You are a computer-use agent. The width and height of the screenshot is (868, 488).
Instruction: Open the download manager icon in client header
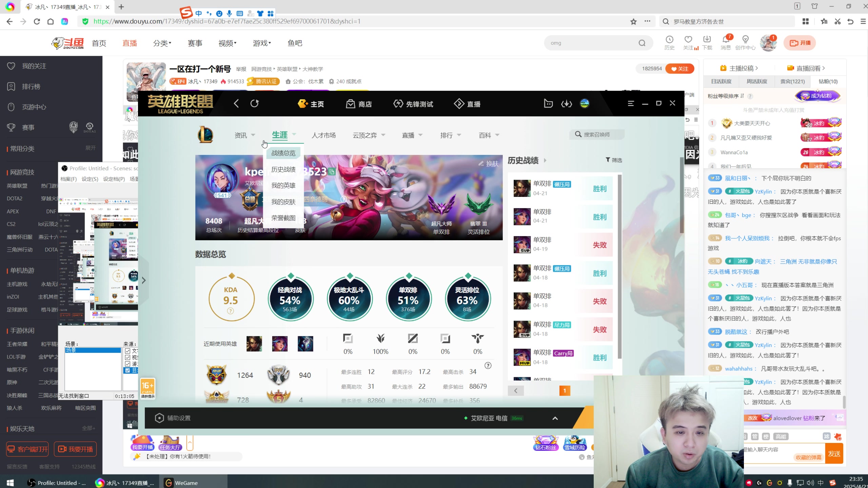(567, 104)
